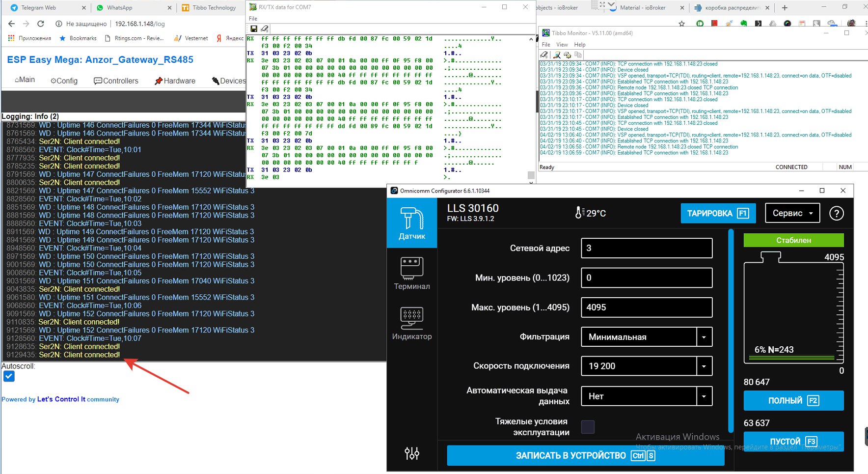
Task: Go back in the Chrome browser
Action: tap(11, 24)
